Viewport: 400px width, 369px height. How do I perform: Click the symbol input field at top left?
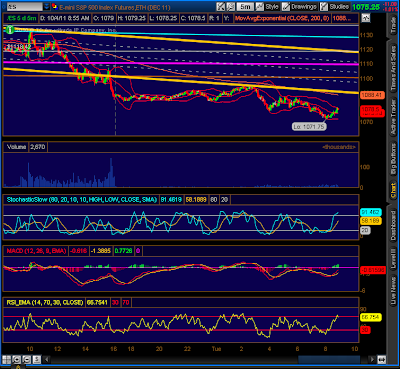pos(25,7)
